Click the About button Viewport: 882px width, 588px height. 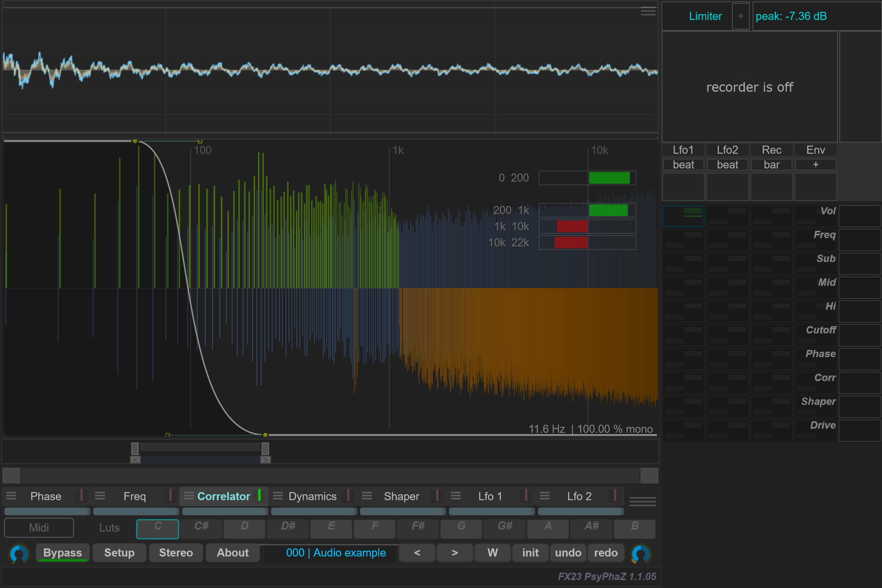(x=233, y=553)
